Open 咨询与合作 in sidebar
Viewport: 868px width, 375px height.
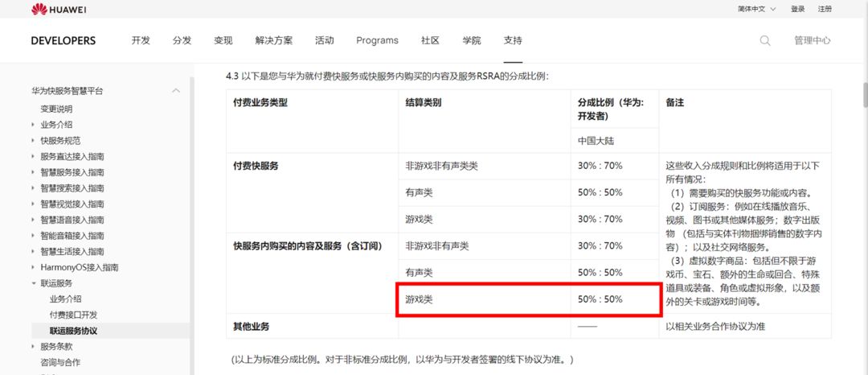60,362
